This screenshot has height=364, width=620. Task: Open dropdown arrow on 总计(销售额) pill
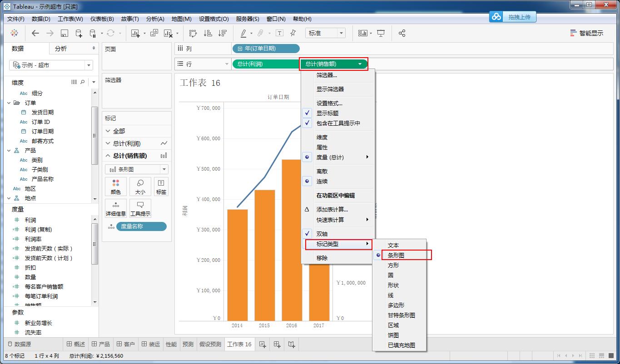point(360,64)
